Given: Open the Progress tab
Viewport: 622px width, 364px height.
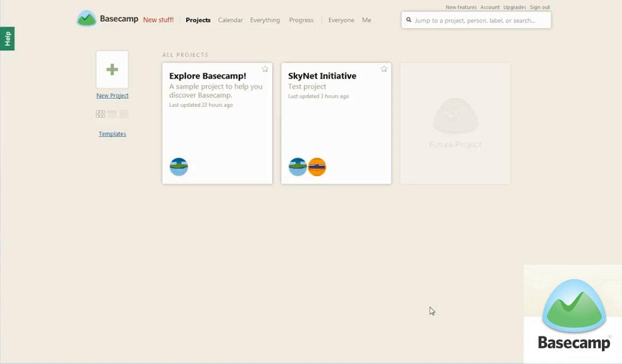Looking at the screenshot, I should 301,20.
